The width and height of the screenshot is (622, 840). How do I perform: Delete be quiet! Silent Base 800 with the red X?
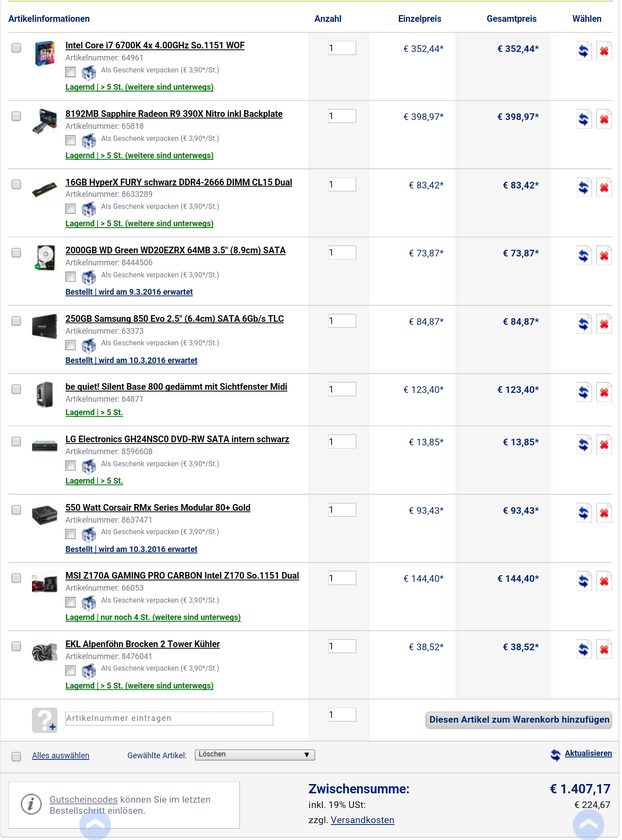click(604, 392)
